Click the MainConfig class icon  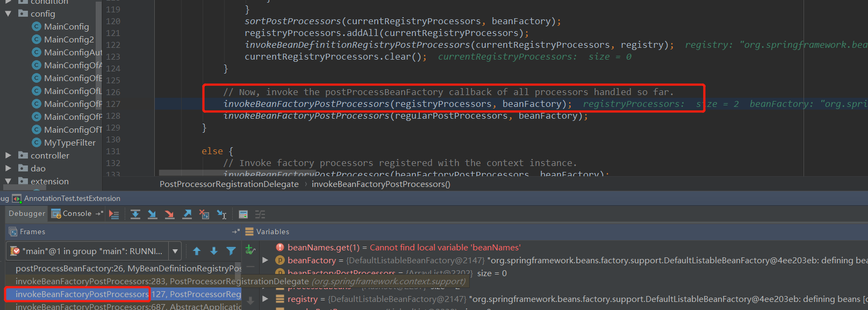(x=37, y=26)
